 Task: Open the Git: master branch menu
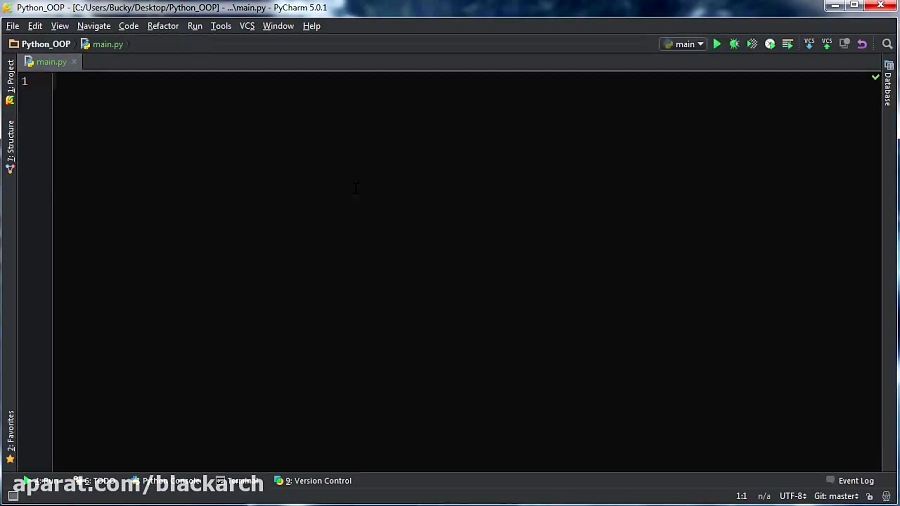836,496
